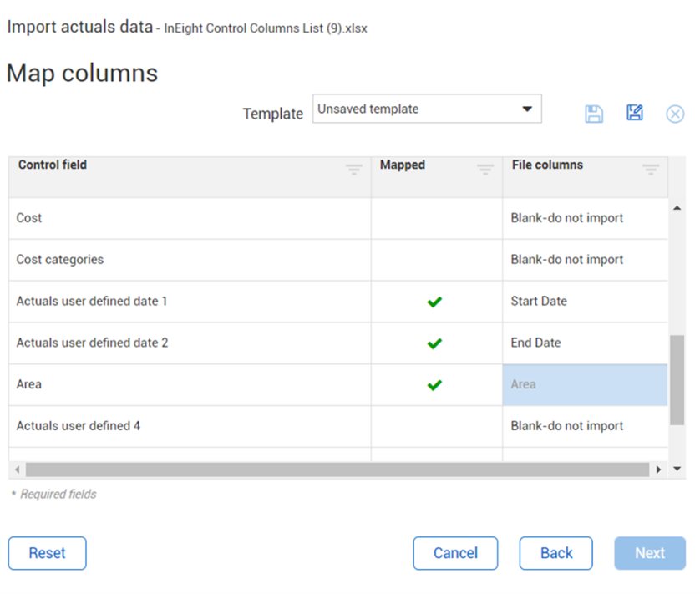Expand the Unsaved template dropdown
The height and width of the screenshot is (594, 700).
(x=527, y=109)
